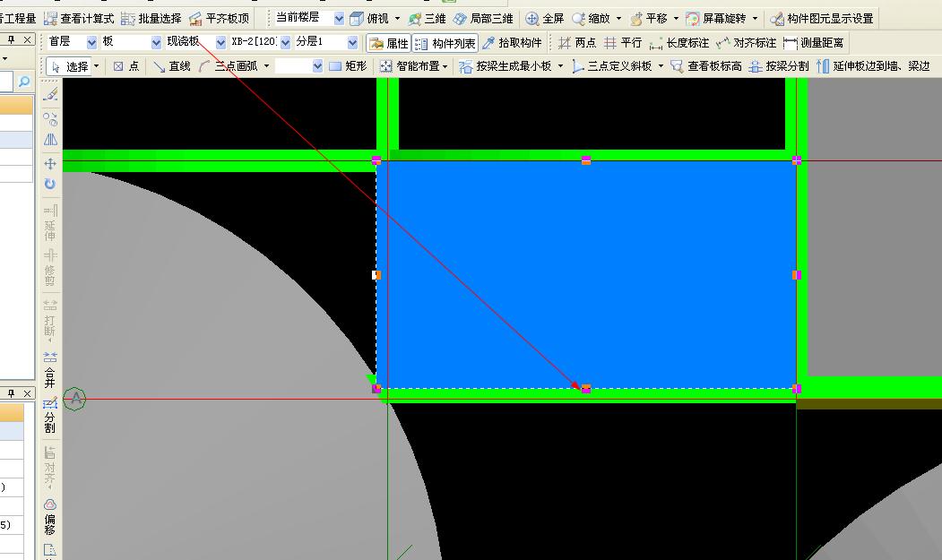The image size is (942, 560).
Task: Open 构件图元显示设置 display settings
Action: [821, 19]
